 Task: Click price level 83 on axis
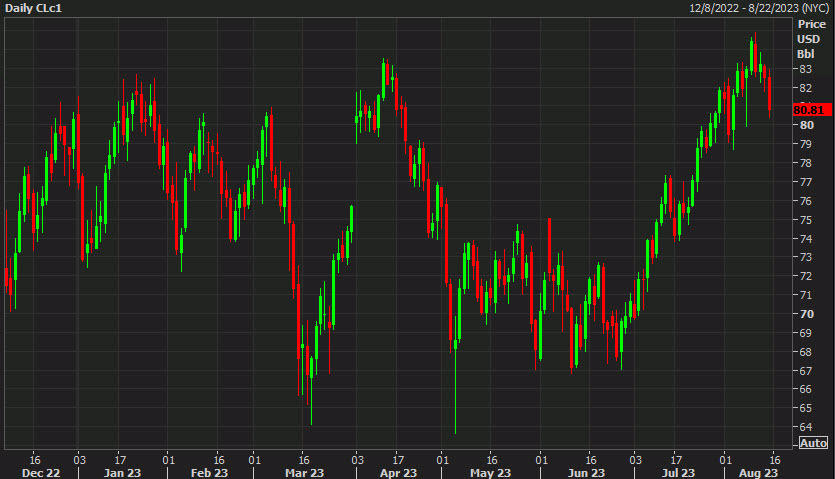[806, 69]
